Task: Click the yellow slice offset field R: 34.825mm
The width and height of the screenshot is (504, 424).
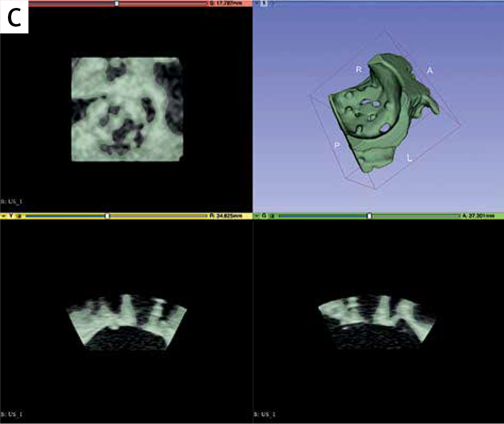Action: [228, 216]
